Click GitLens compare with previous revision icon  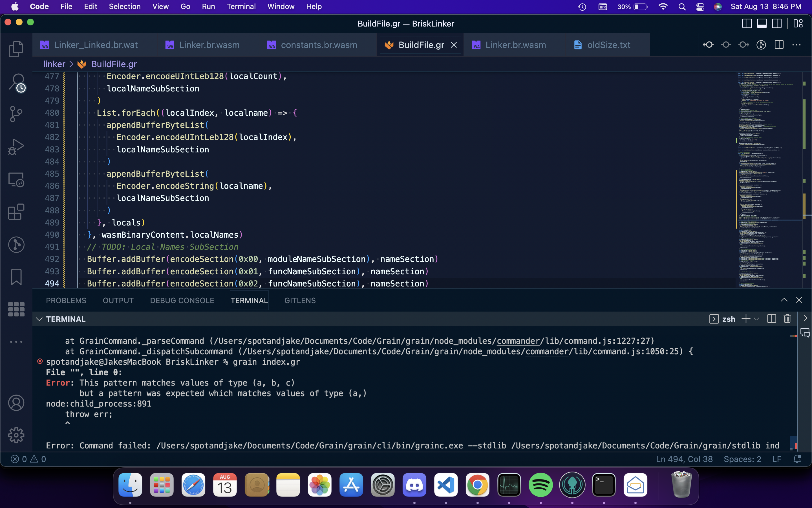pyautogui.click(x=708, y=45)
